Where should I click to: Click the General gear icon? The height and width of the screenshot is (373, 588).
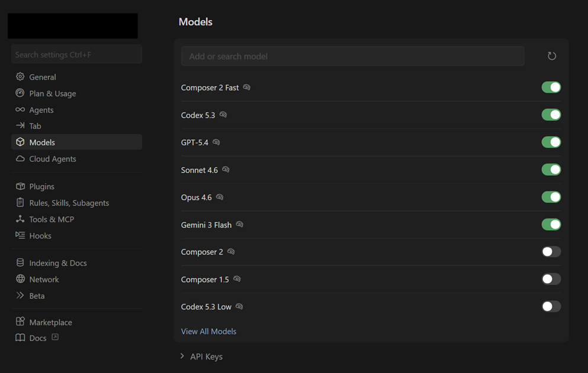click(20, 76)
